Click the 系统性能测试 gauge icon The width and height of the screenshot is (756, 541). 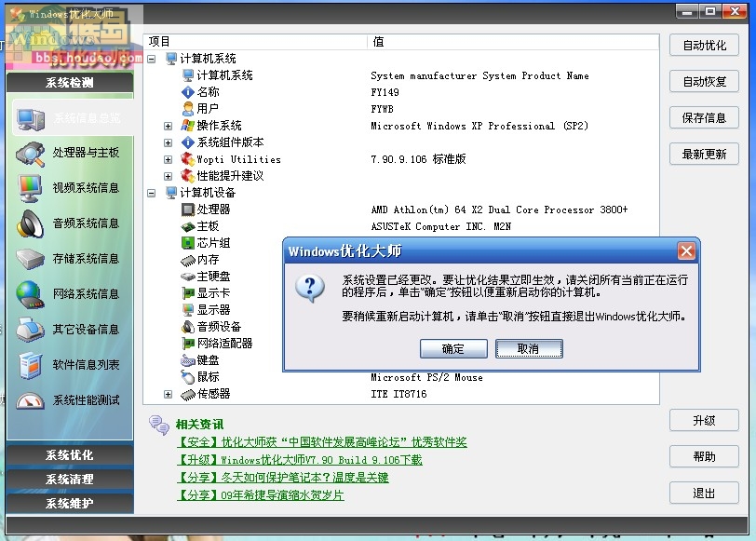[30, 400]
